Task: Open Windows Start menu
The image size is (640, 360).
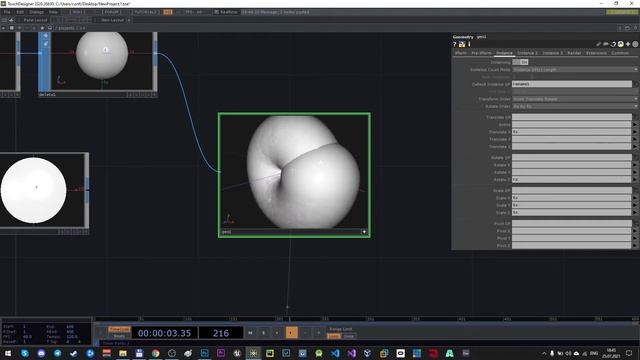Action: [x=8, y=353]
